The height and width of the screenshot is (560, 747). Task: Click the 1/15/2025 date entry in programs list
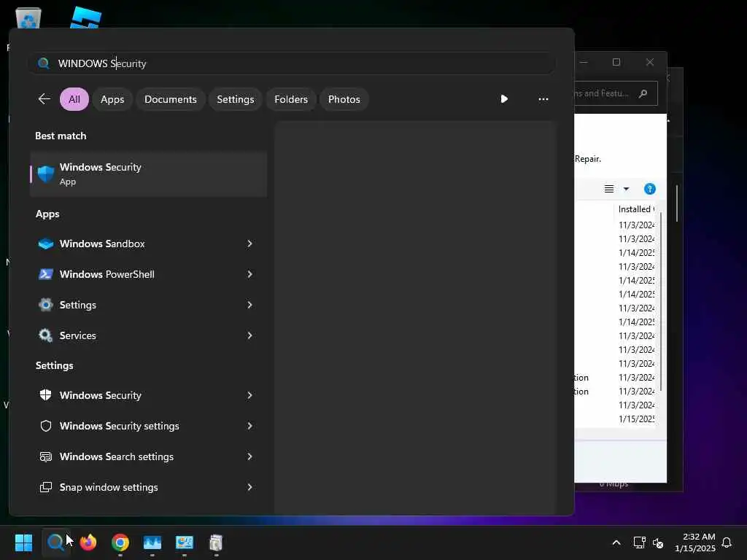pos(636,419)
